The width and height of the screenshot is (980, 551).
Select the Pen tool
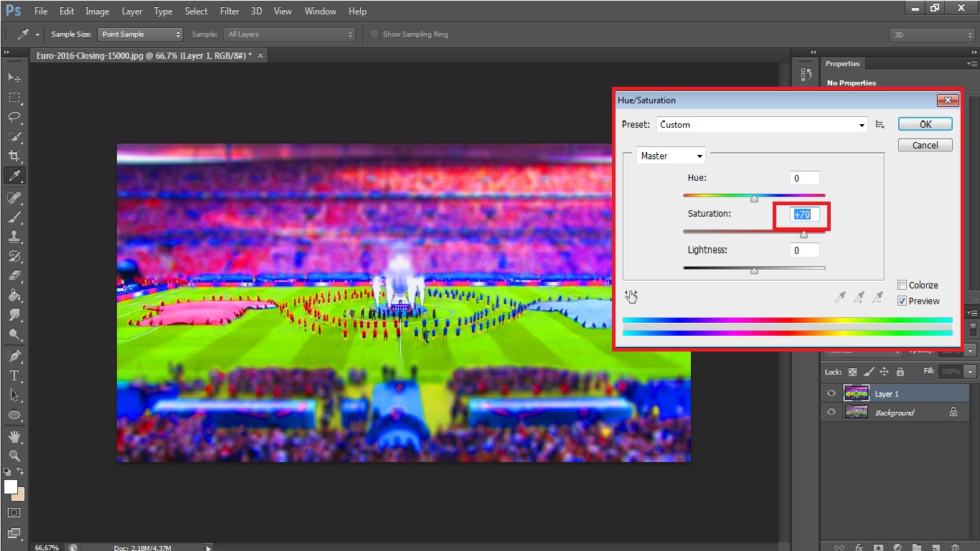coord(14,356)
